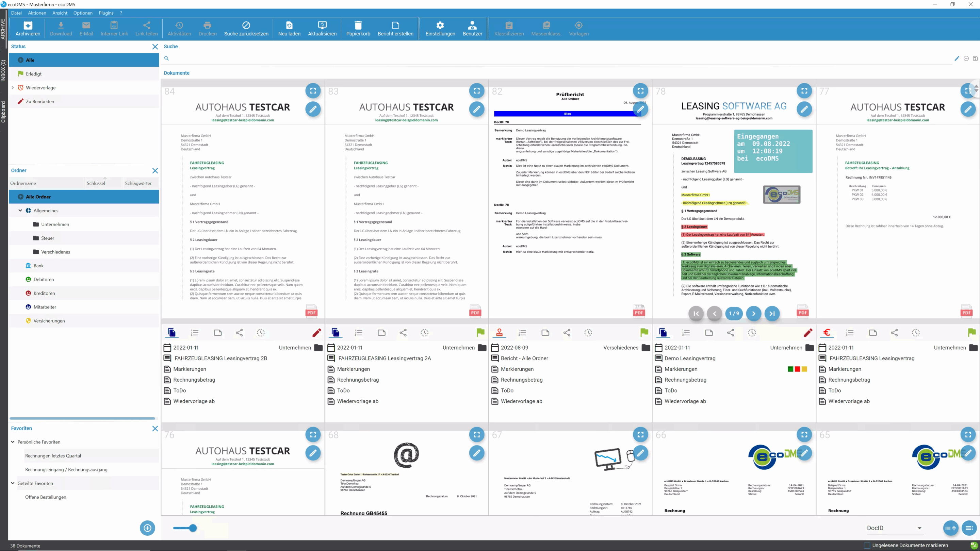Click Bericht erstellen icon
Viewport: 980px width, 551px height.
pyautogui.click(x=395, y=29)
